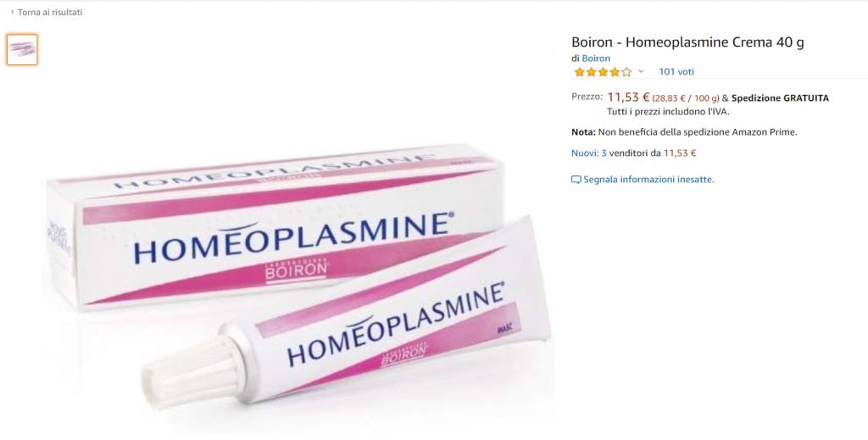Click the back chevron beside Torna ai risultati

point(13,12)
